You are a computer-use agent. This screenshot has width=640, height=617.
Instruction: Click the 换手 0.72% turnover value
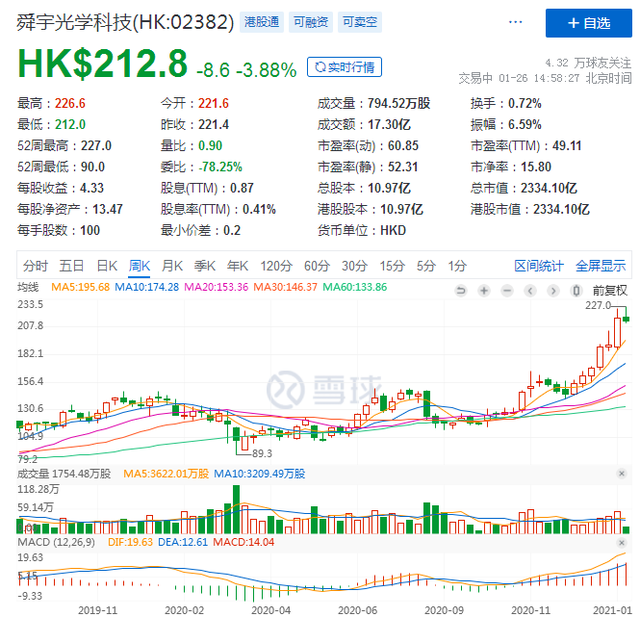point(524,104)
